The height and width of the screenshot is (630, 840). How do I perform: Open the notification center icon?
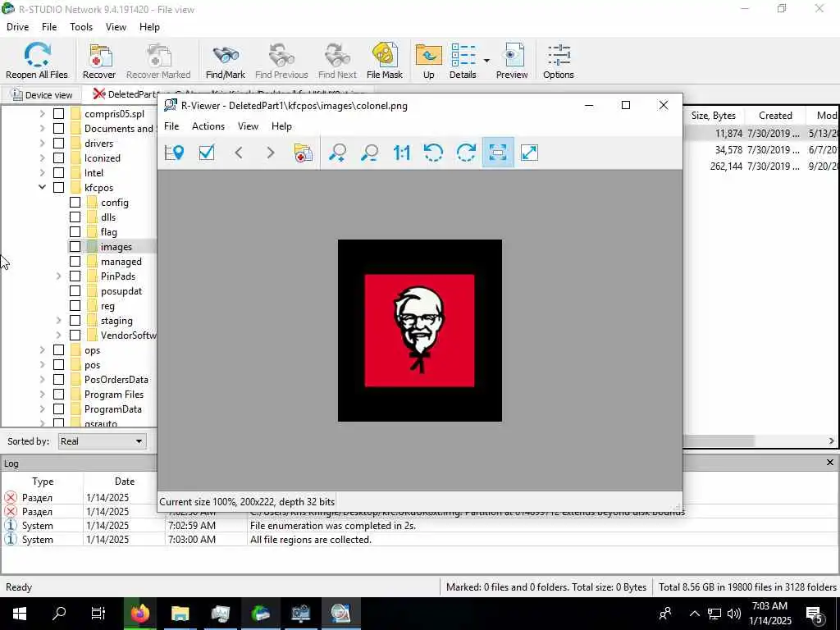pyautogui.click(x=814, y=614)
